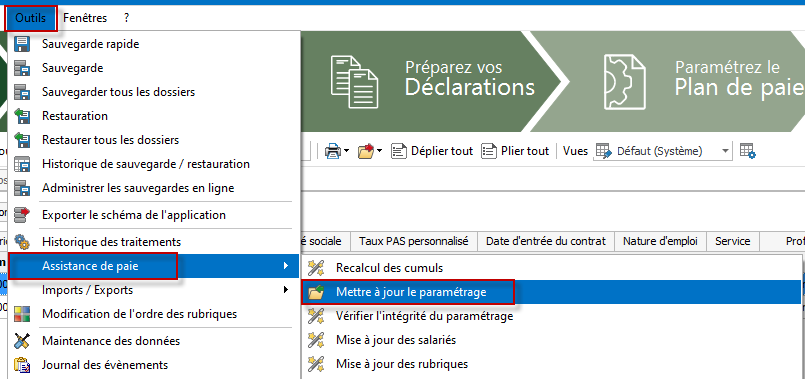Click Déplier tout button
This screenshot has height=379, width=805.
432,151
